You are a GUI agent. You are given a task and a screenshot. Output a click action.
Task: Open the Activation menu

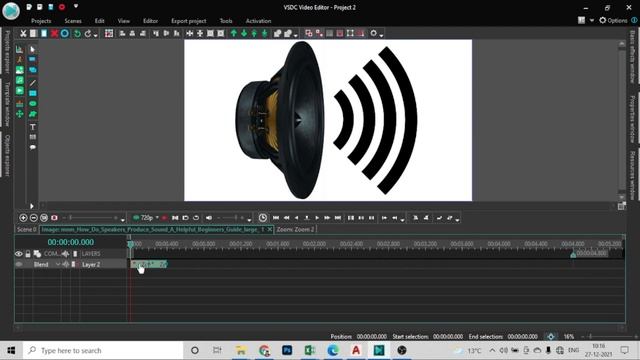[x=258, y=21]
